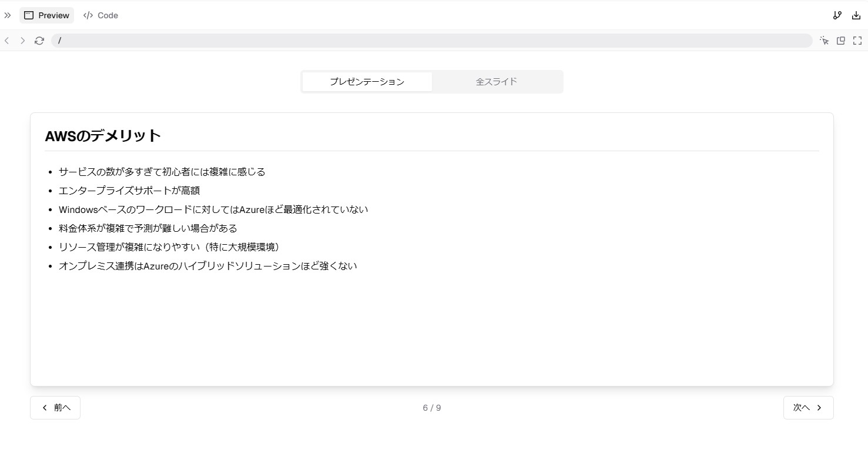Image resolution: width=868 pixels, height=453 pixels.
Task: Expand the sidebar with double-chevron icon
Action: click(8, 15)
